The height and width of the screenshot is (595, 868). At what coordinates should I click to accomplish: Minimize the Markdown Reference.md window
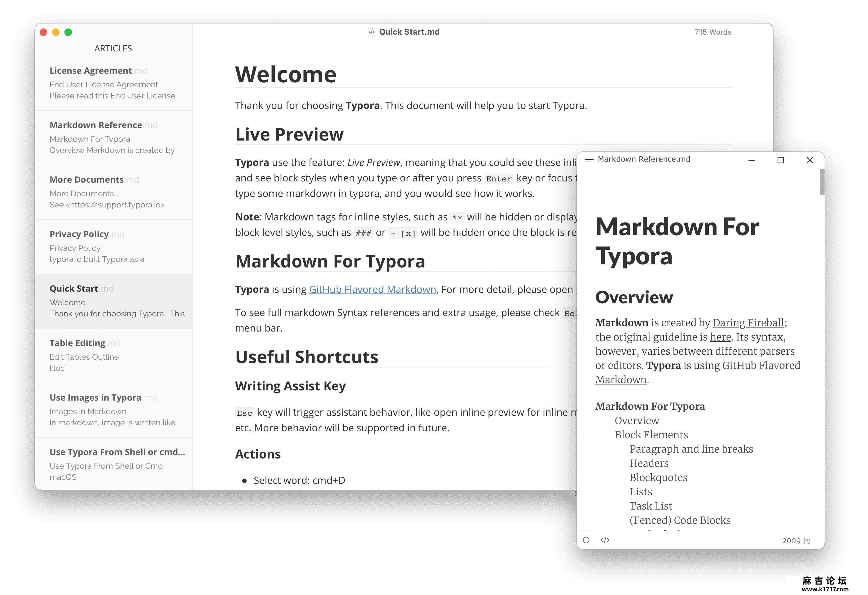[x=752, y=160]
